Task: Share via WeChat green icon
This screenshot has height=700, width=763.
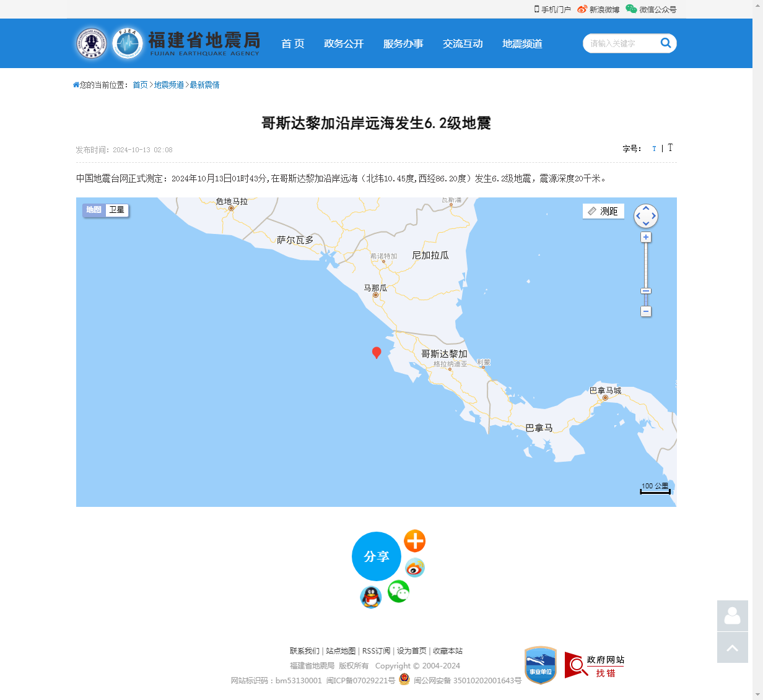Action: click(x=398, y=592)
